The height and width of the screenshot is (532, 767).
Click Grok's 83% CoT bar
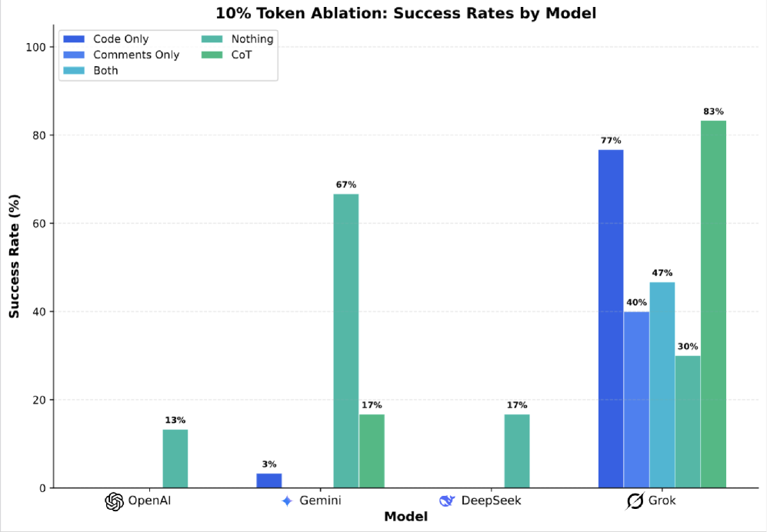click(713, 304)
